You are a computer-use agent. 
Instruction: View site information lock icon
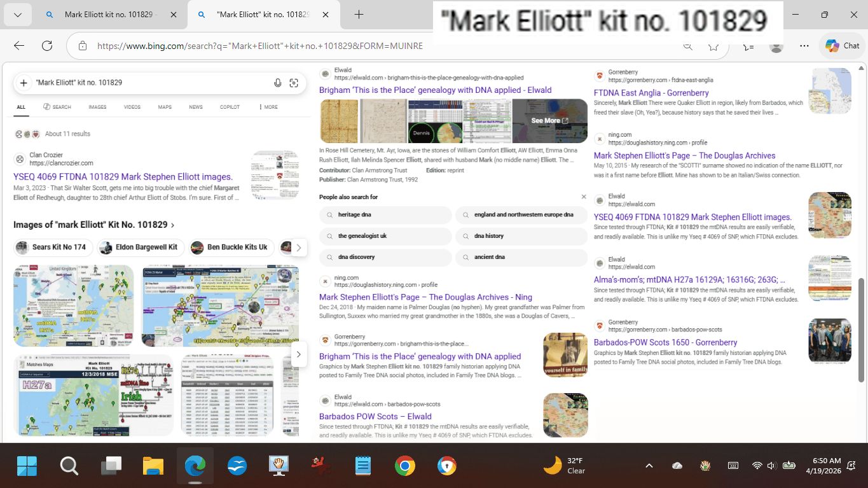83,46
